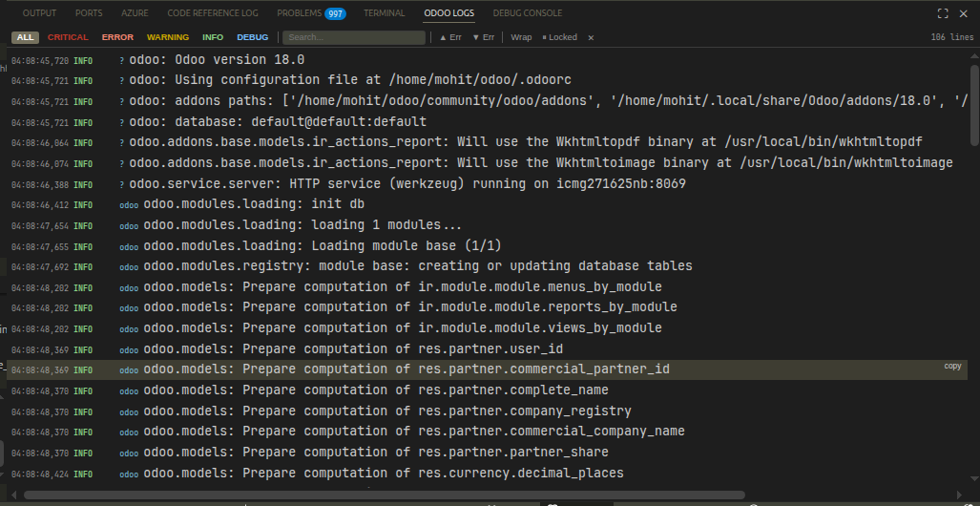This screenshot has width=980, height=506.
Task: Select the res.partner.company_registry line
Action: pyautogui.click(x=487, y=411)
